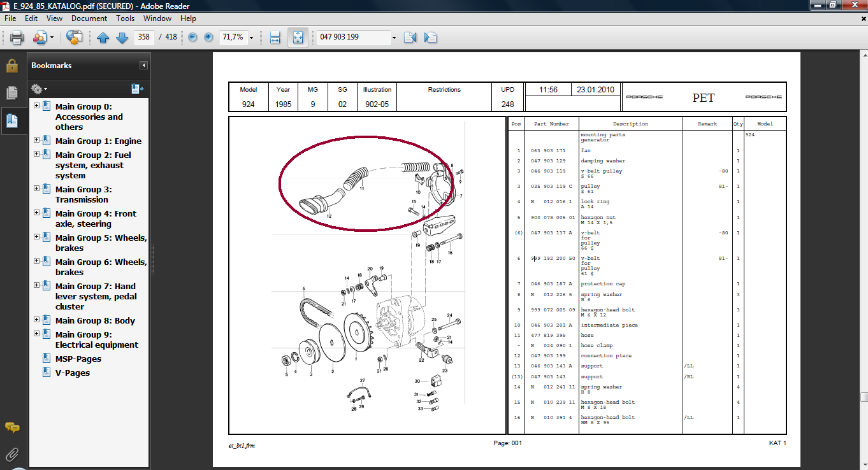The width and height of the screenshot is (868, 470).
Task: Open the Edit menu
Action: 31,18
